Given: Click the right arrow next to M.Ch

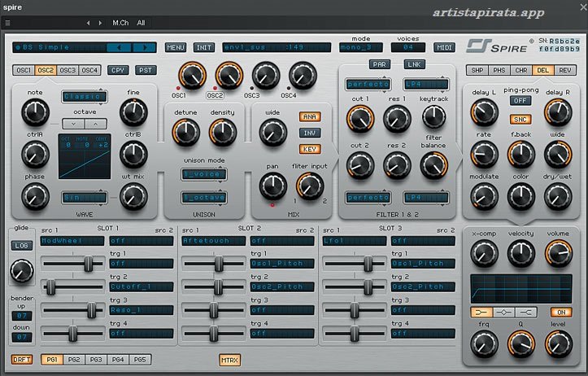Looking at the screenshot, I should pos(100,23).
